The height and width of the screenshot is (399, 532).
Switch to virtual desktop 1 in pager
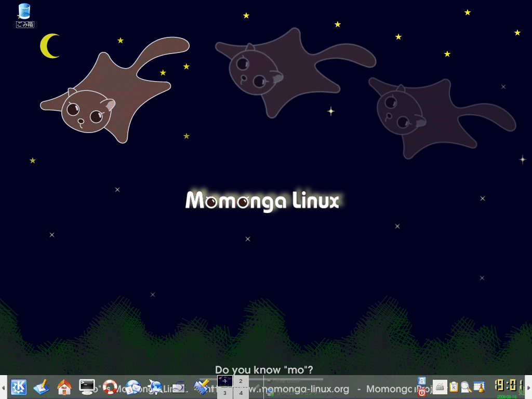point(224,381)
